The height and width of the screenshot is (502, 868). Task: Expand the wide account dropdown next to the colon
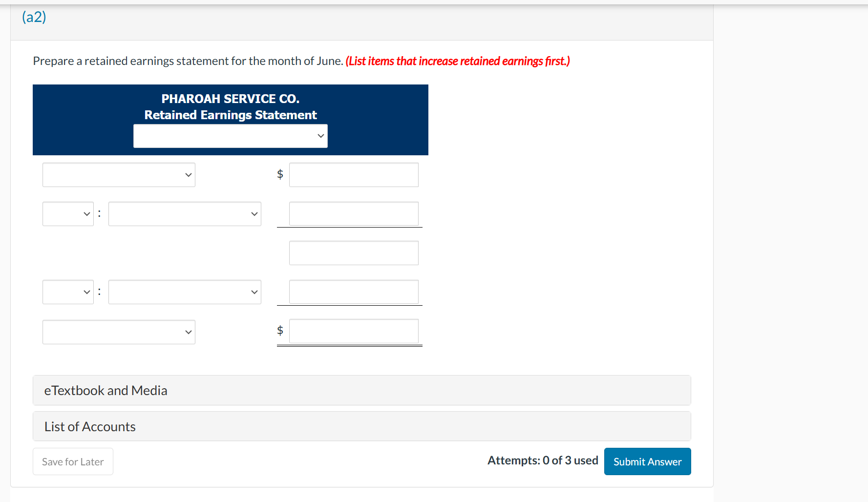click(184, 213)
